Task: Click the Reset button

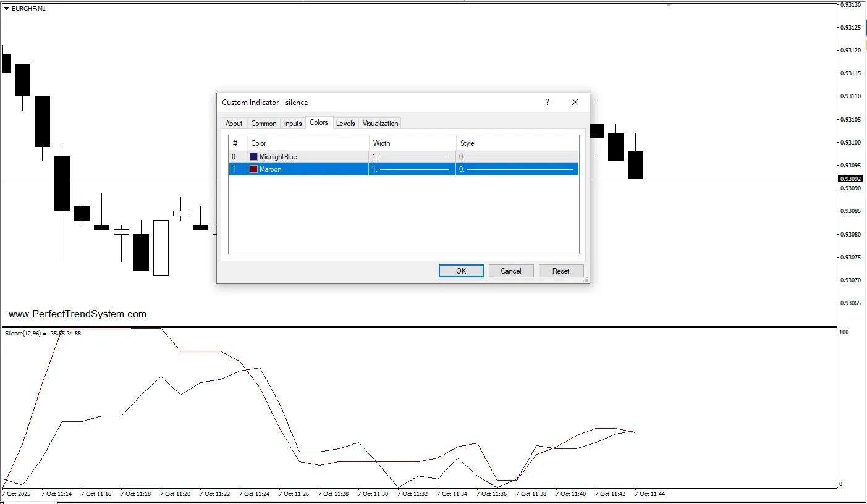Action: [x=561, y=271]
